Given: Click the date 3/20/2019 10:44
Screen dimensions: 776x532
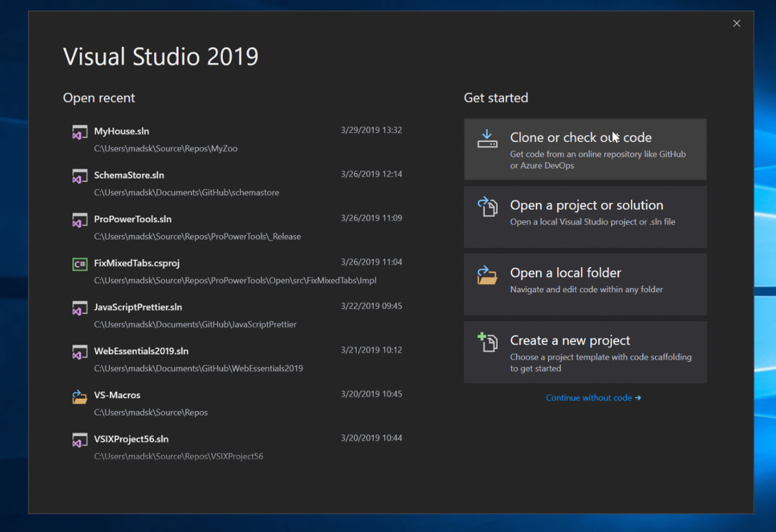Looking at the screenshot, I should 371,438.
